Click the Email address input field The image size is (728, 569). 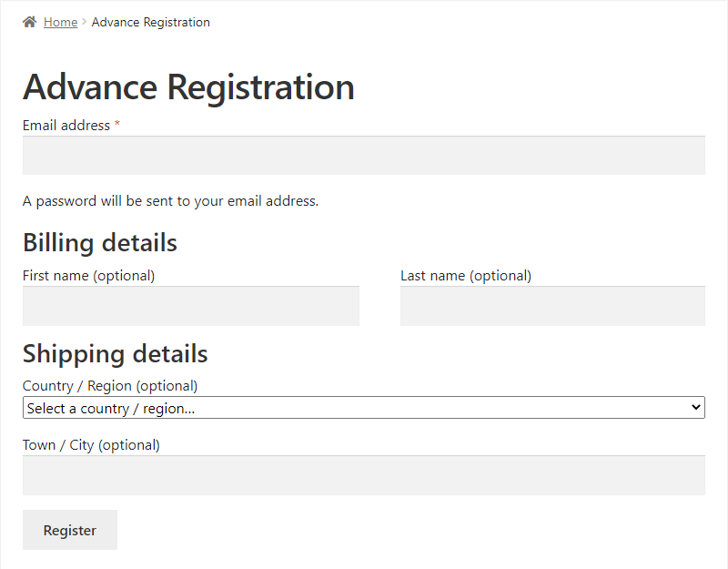pyautogui.click(x=364, y=155)
